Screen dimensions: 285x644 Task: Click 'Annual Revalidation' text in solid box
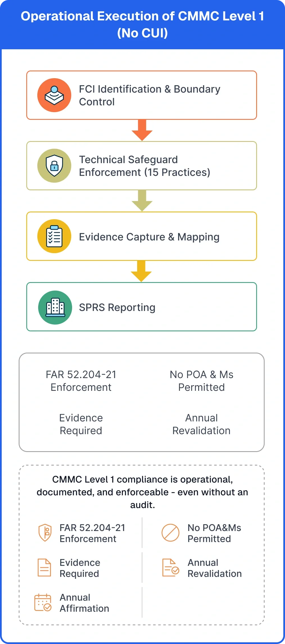click(202, 424)
